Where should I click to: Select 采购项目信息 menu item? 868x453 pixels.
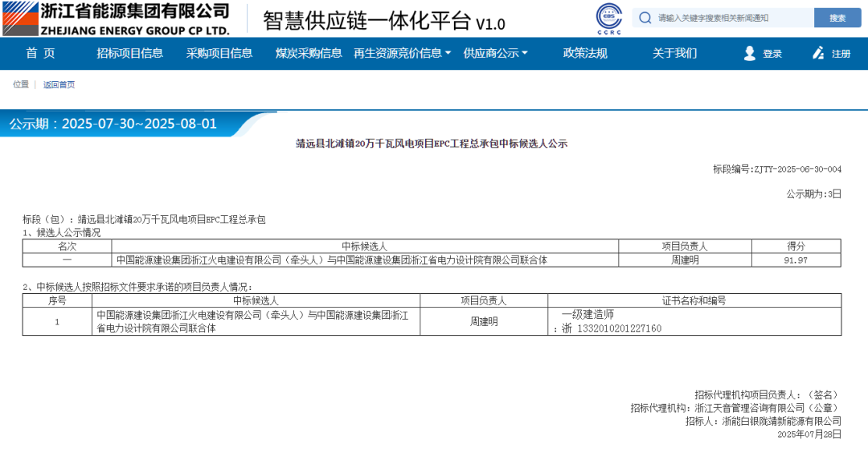(x=219, y=54)
